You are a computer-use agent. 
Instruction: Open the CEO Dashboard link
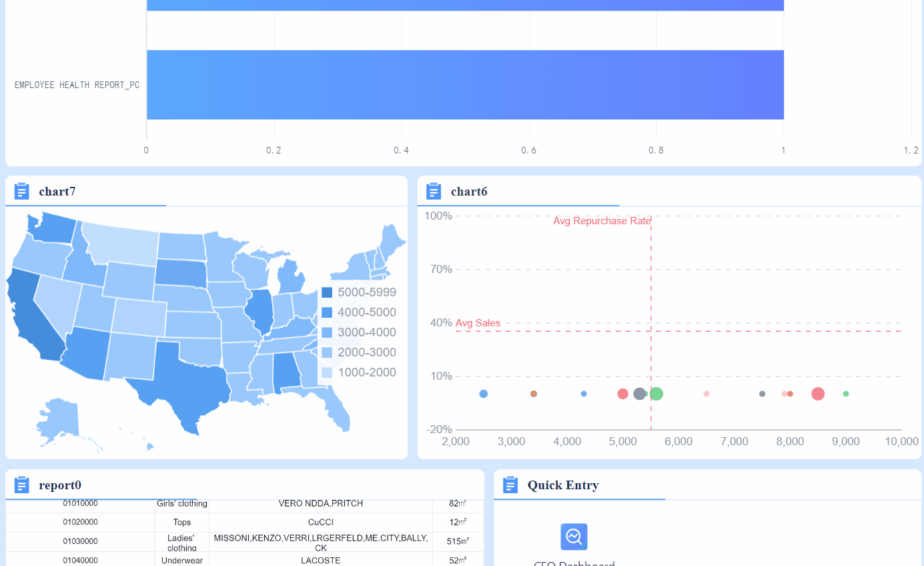click(574, 562)
